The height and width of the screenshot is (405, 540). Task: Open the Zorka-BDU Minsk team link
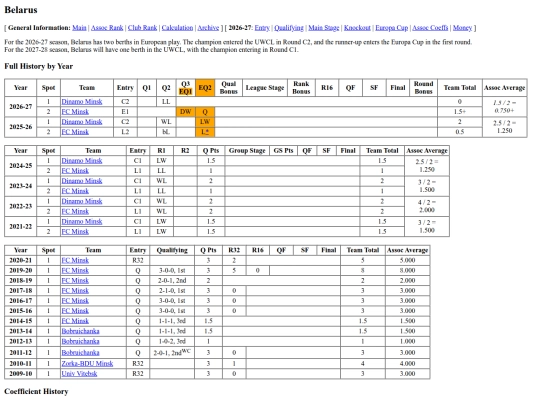(x=87, y=364)
